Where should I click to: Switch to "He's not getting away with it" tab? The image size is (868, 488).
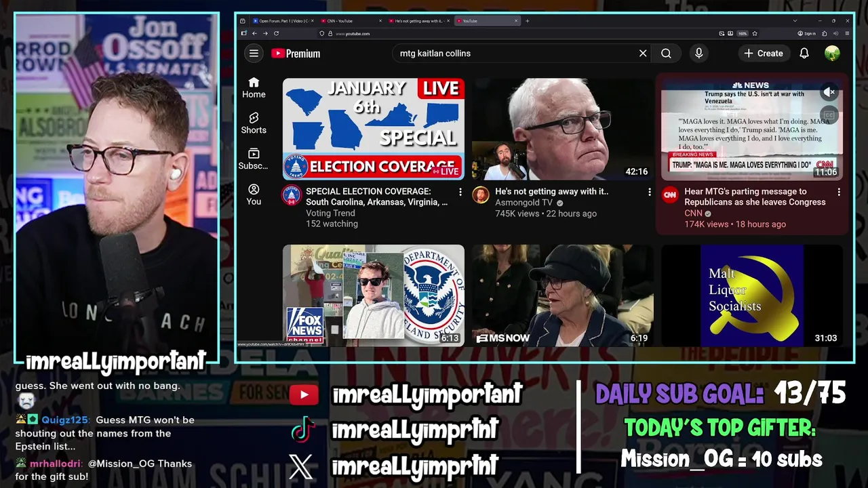click(418, 21)
